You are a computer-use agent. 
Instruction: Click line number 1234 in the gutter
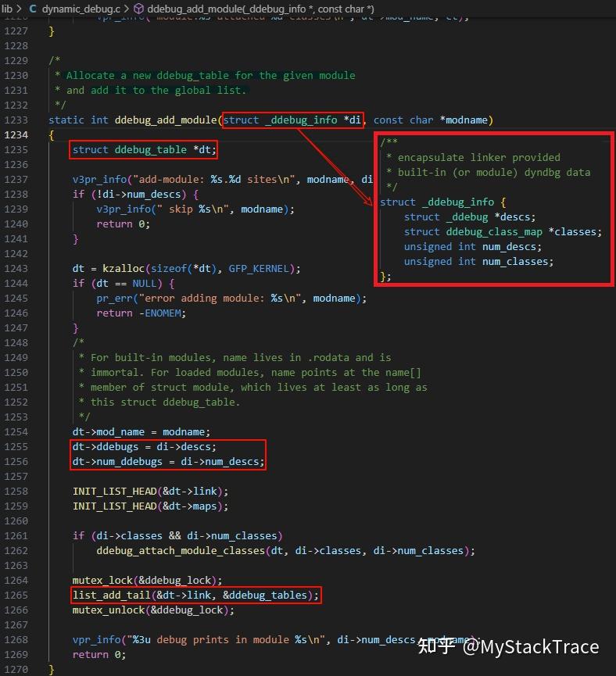tap(16, 135)
